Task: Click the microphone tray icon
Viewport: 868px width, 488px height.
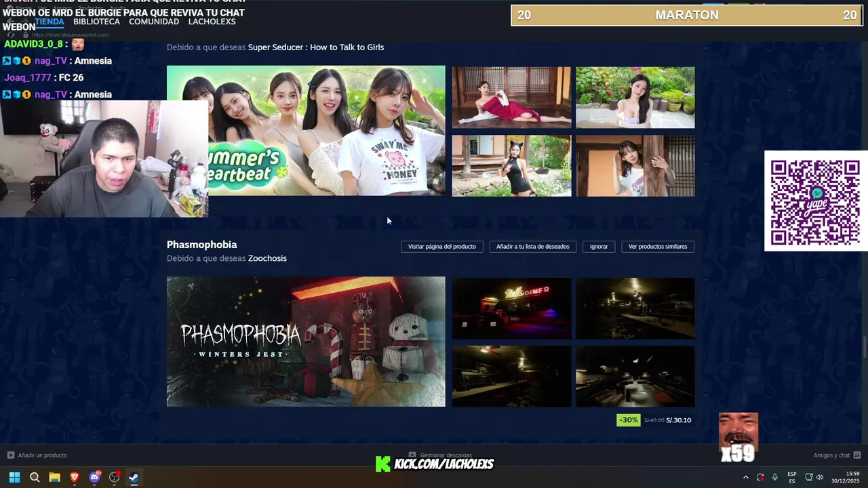Action: (x=775, y=477)
